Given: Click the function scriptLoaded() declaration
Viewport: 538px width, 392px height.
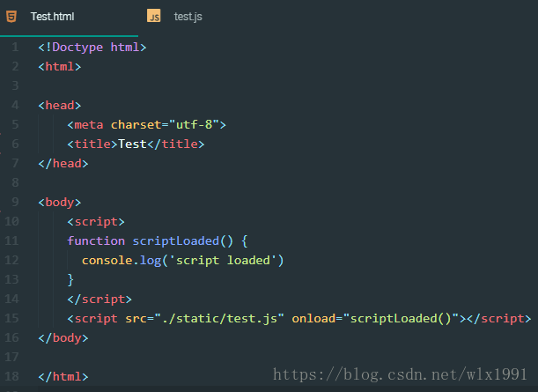Looking at the screenshot, I should coord(157,241).
